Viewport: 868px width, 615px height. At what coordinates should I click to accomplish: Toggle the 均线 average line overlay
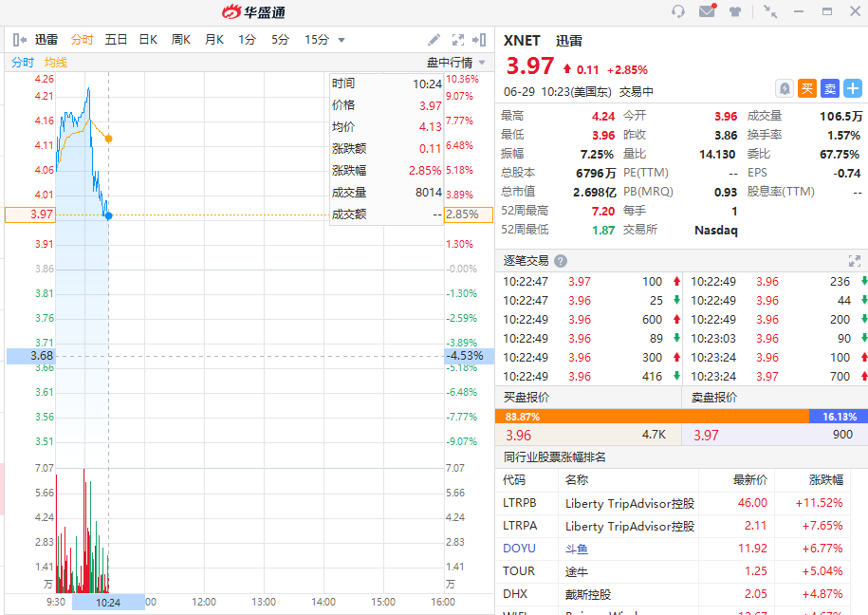pyautogui.click(x=56, y=63)
